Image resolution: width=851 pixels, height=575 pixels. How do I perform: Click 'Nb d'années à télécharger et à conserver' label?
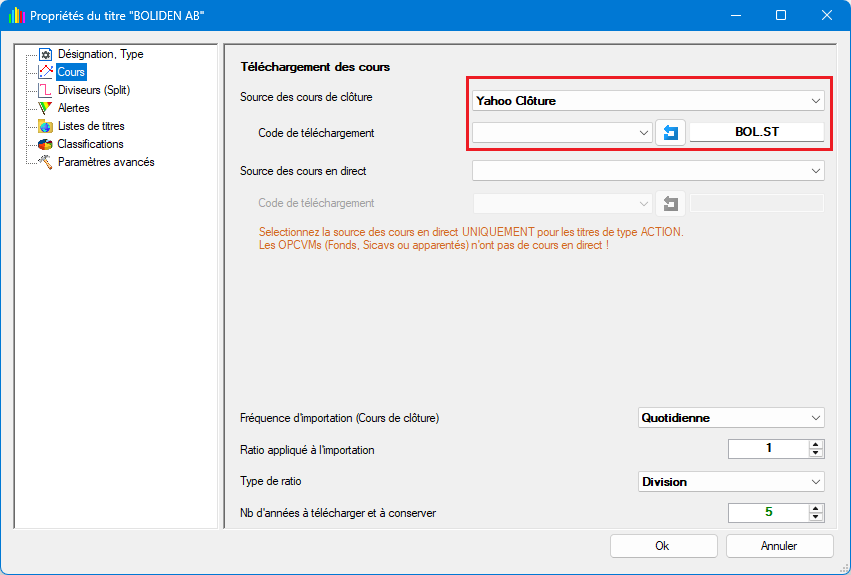coord(338,513)
